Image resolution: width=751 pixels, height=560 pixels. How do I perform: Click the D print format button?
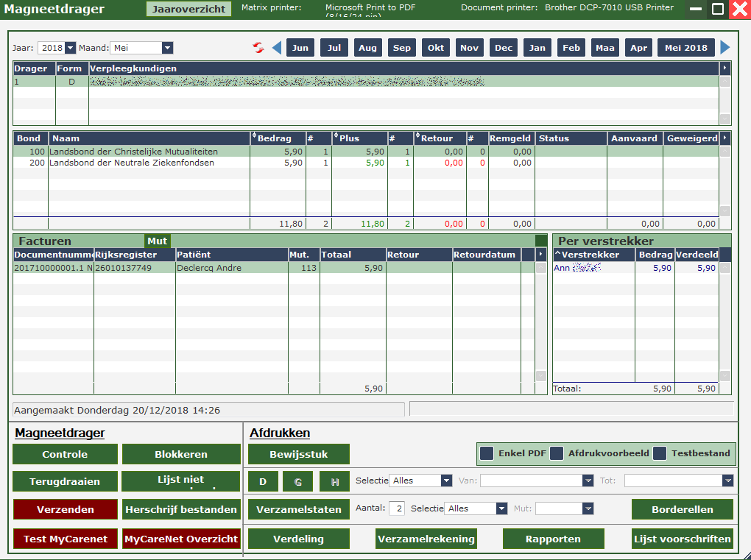coord(263,481)
